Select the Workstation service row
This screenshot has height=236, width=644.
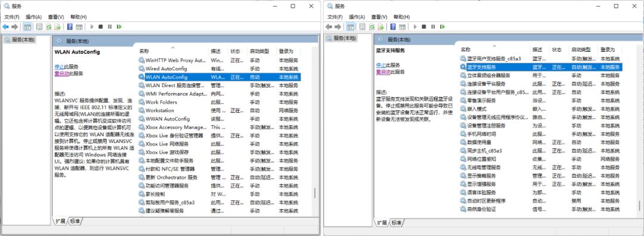click(x=219, y=110)
